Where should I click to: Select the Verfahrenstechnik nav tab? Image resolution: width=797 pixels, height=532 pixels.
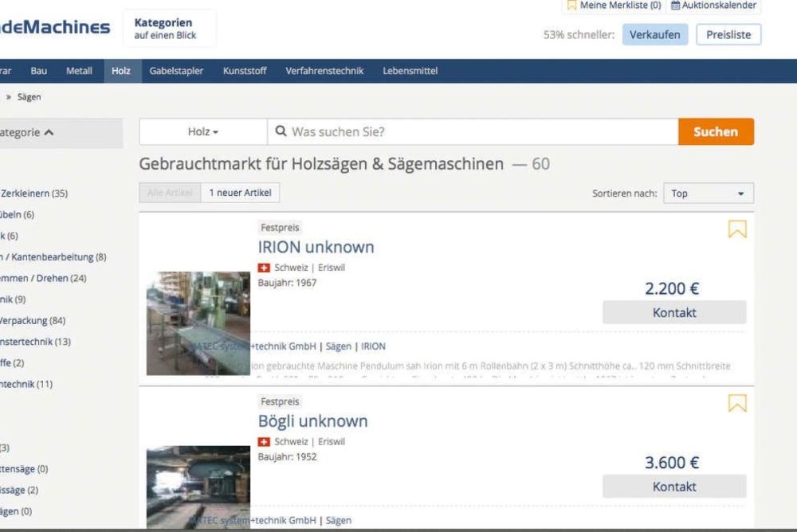(324, 71)
